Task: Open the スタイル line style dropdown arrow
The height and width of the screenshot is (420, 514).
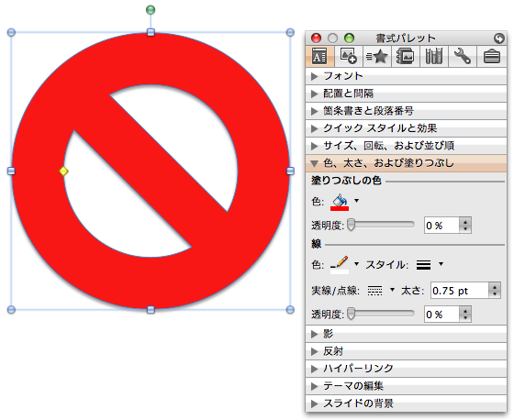Action: point(441,264)
